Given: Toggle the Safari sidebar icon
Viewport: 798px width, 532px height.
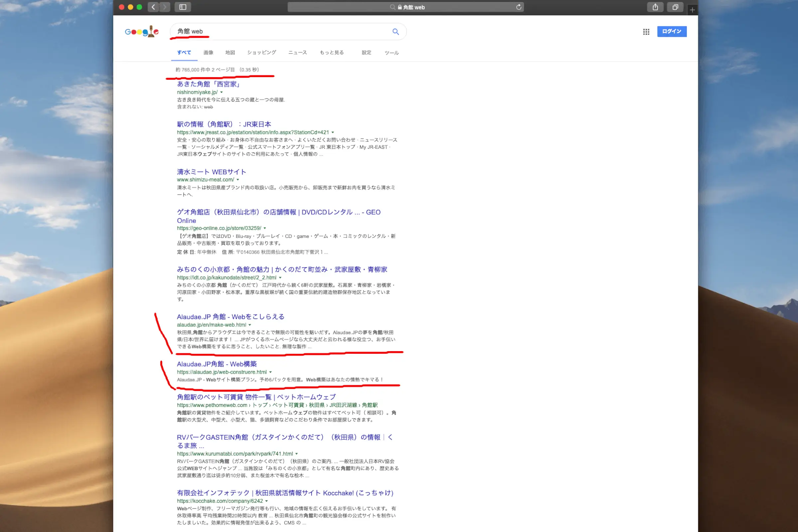Looking at the screenshot, I should pyautogui.click(x=183, y=7).
